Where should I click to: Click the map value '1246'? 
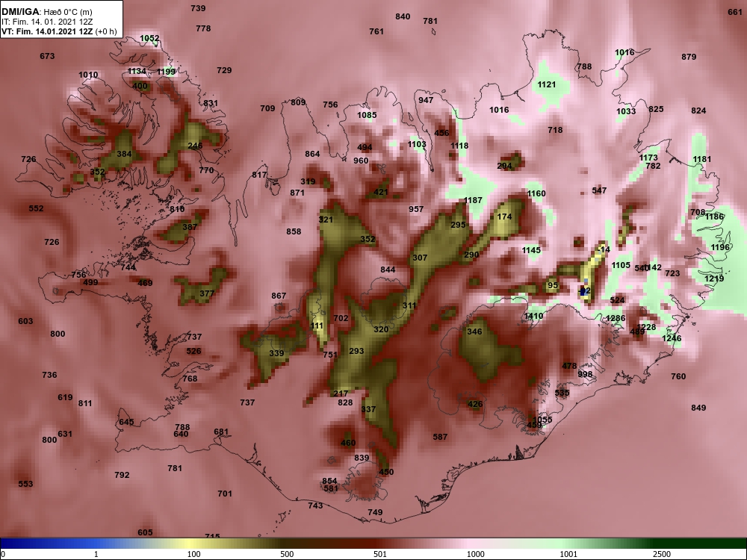[x=672, y=338]
